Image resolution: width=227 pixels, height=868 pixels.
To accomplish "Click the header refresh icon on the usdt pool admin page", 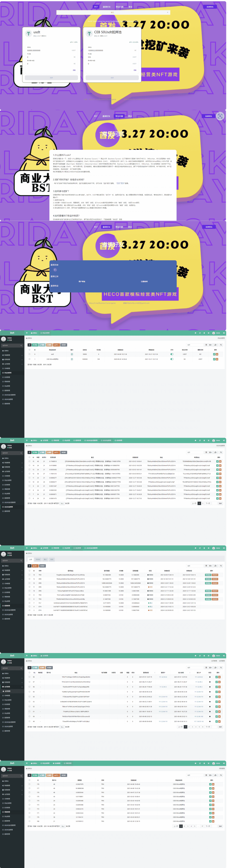I will (x=200, y=333).
